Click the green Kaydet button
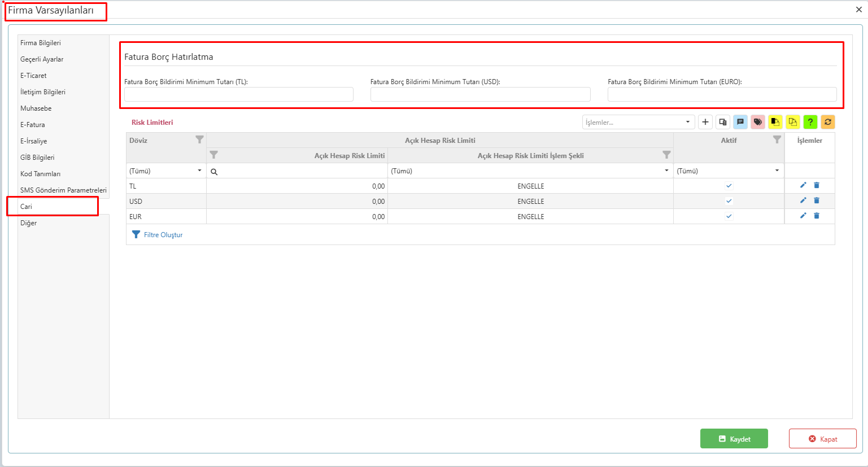The width and height of the screenshot is (868, 467). tap(734, 439)
